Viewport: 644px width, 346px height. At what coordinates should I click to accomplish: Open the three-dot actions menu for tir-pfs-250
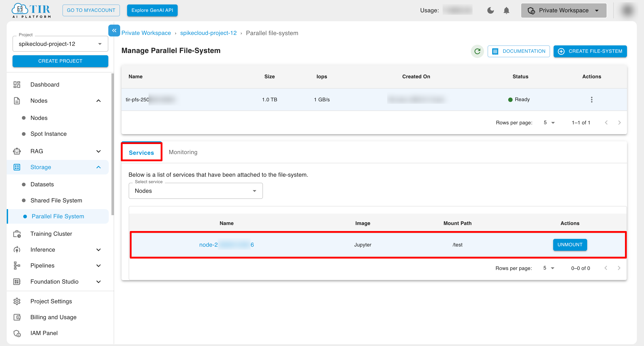(592, 100)
